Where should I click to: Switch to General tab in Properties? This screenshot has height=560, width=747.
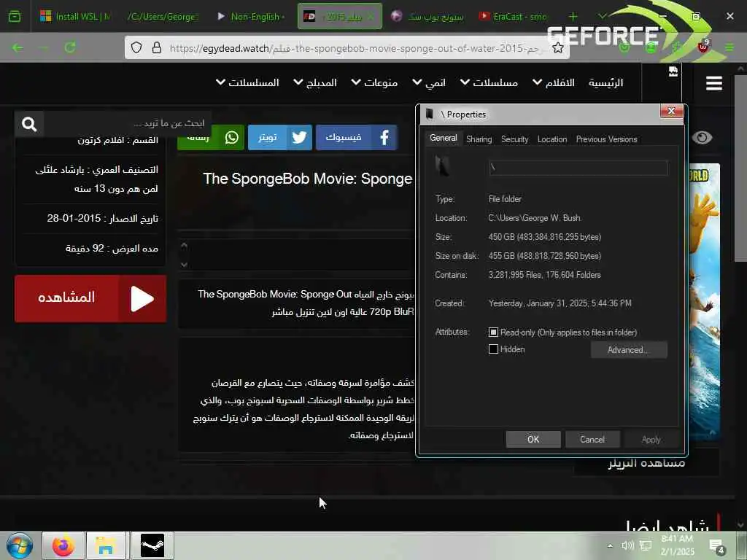pos(443,138)
